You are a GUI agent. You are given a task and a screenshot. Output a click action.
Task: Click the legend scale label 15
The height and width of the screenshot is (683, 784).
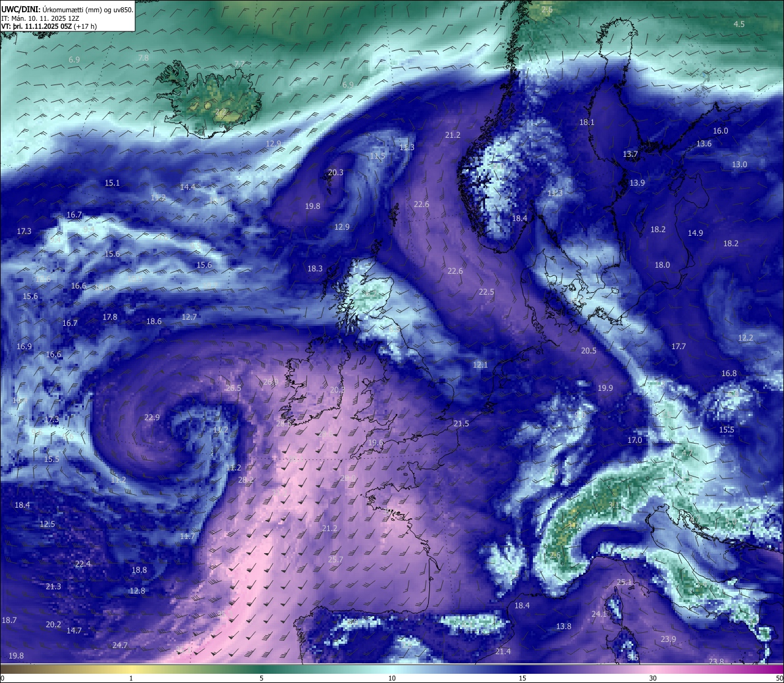[x=522, y=677]
